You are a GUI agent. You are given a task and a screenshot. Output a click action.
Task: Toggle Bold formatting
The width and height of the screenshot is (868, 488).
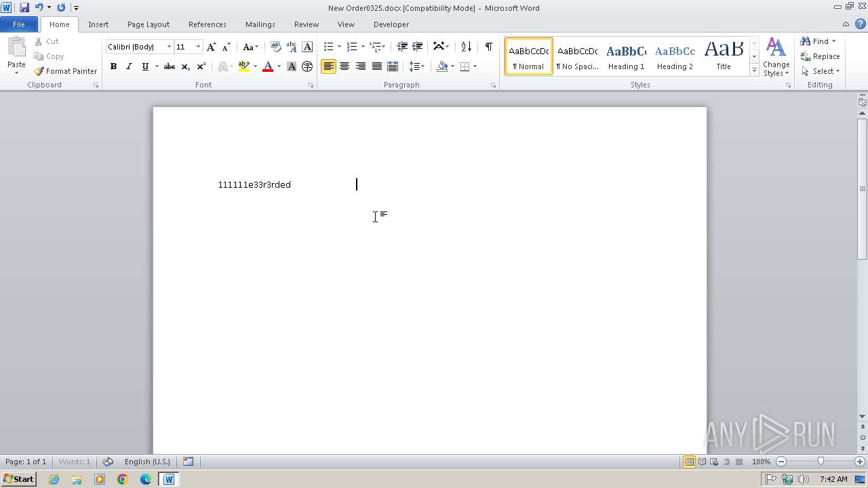tap(113, 66)
